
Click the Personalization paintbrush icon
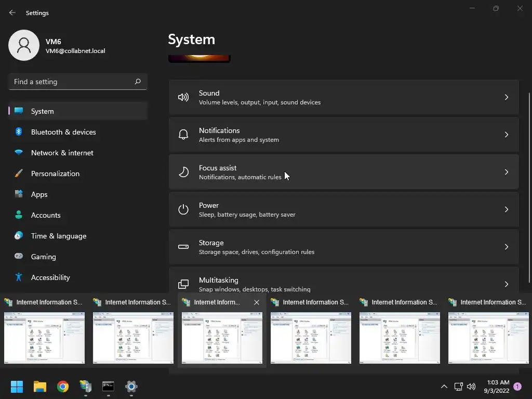19,174
